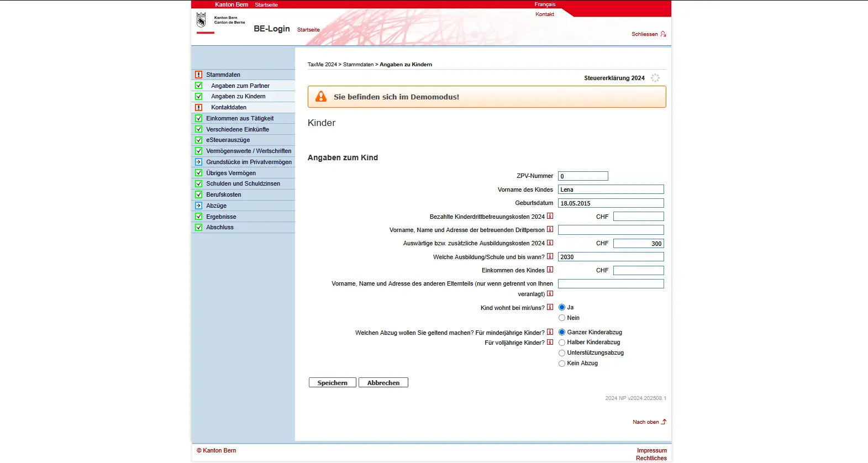Open Vermögenswerte / Wertschriften section
This screenshot has width=868, height=463.
coord(249,151)
